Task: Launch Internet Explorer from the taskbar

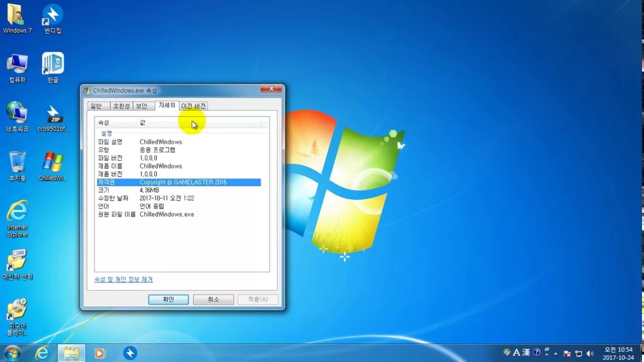Action: click(42, 353)
